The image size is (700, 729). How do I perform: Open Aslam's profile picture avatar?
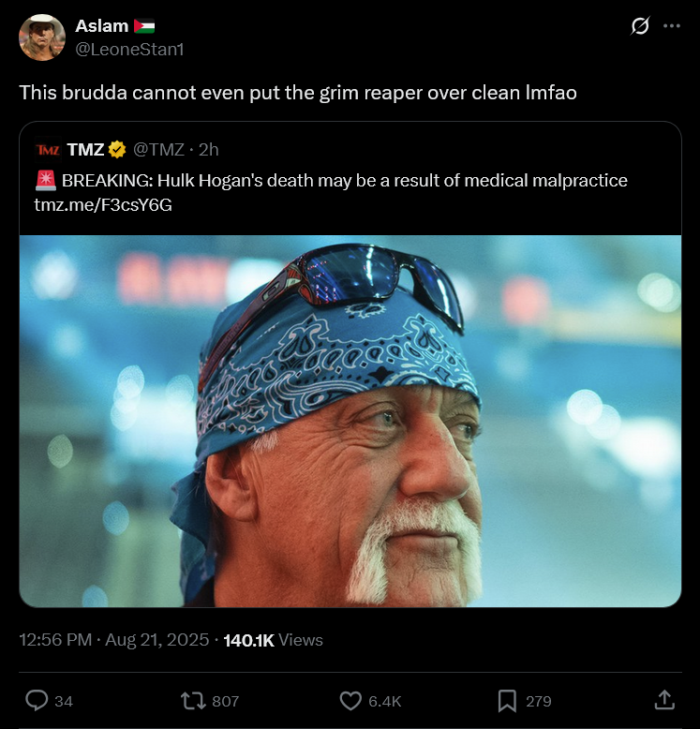click(42, 37)
